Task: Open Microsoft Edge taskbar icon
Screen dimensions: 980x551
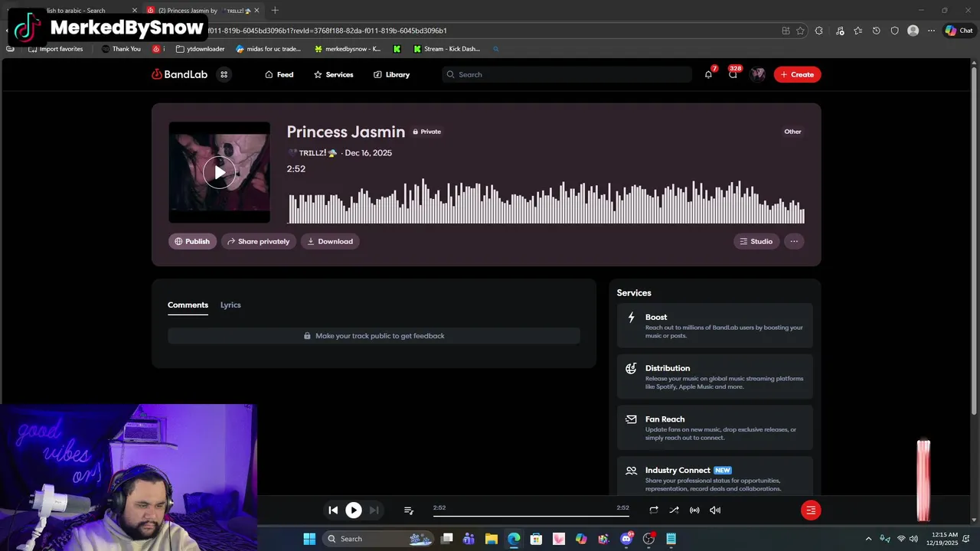Action: pyautogui.click(x=514, y=539)
